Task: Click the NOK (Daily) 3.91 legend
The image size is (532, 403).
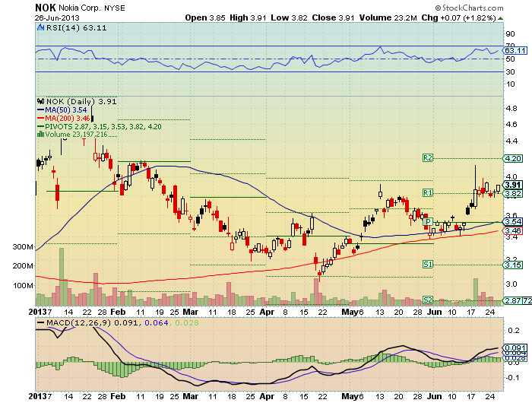Action: 81,102
